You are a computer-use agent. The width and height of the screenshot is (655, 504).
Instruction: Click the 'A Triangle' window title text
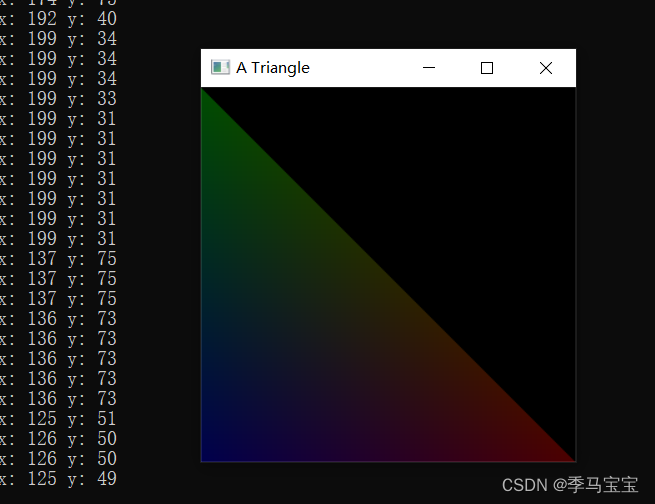273,68
